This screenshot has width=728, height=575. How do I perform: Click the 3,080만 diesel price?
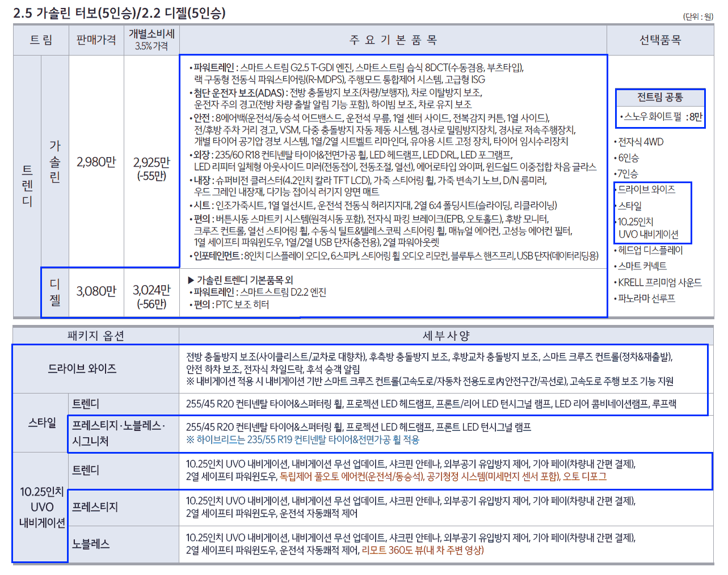[x=96, y=291]
